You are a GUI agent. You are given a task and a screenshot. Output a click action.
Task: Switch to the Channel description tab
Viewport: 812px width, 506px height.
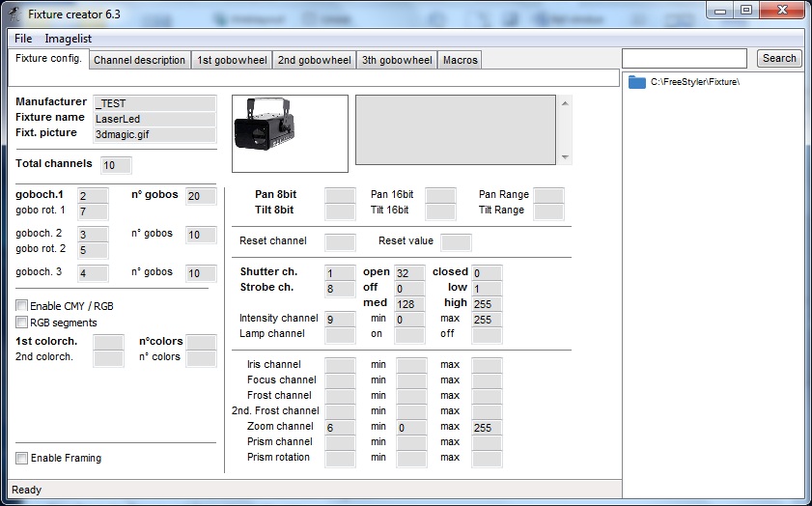pos(140,60)
